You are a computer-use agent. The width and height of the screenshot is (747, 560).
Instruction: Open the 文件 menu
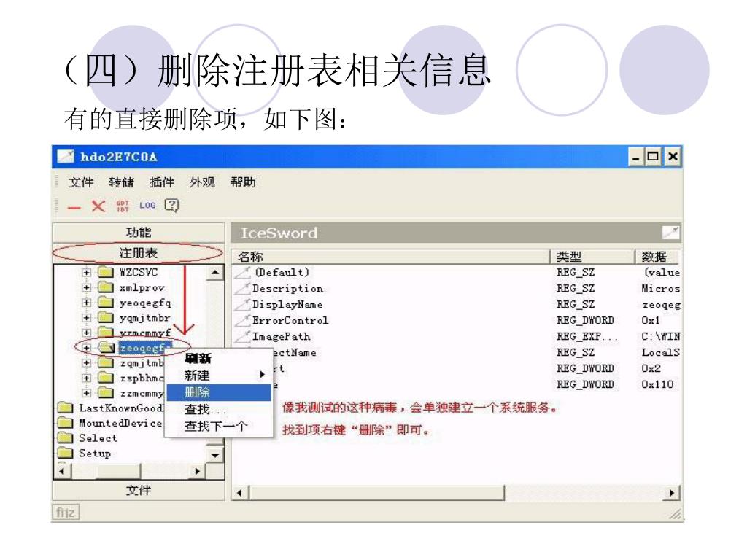click(80, 182)
